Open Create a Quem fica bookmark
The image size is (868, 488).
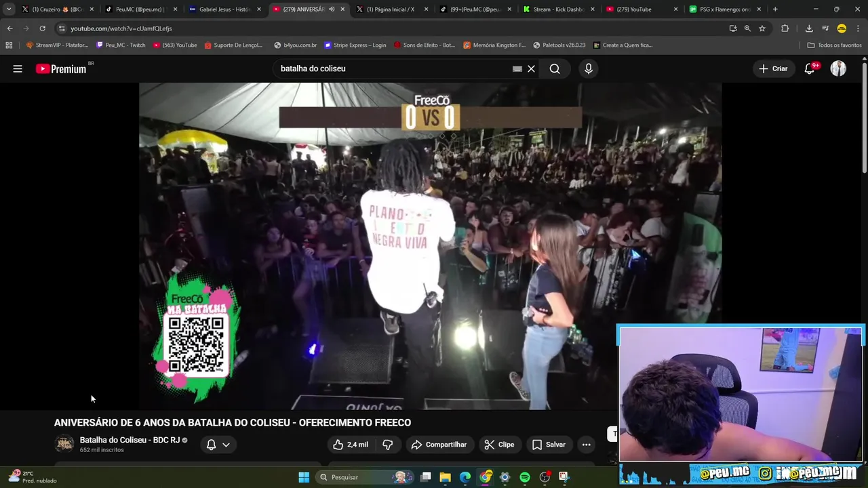[622, 45]
